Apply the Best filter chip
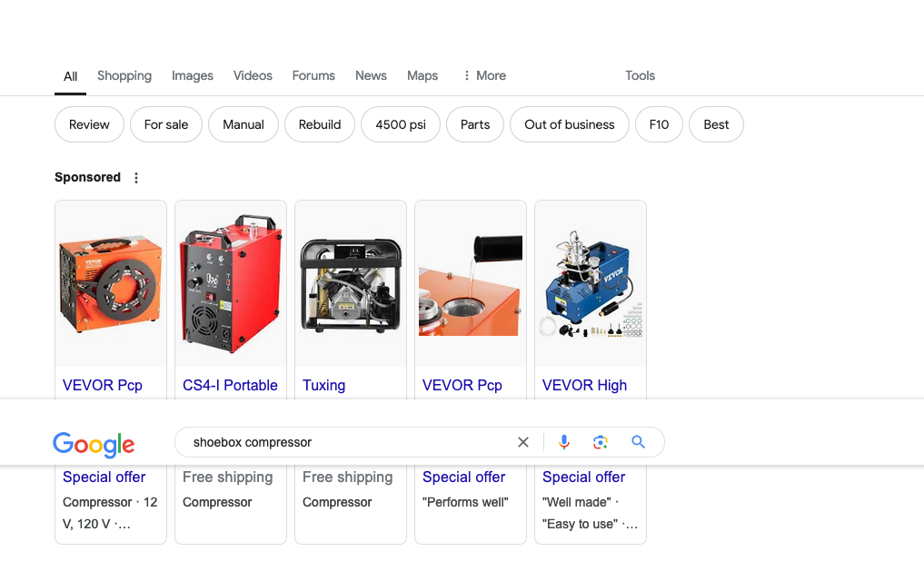The width and height of the screenshot is (924, 571). (x=716, y=124)
